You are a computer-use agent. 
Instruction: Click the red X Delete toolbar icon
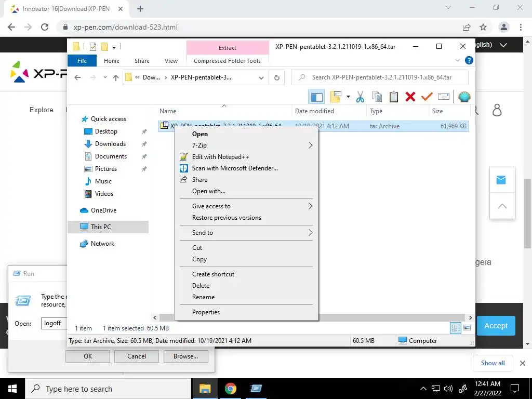(x=410, y=97)
